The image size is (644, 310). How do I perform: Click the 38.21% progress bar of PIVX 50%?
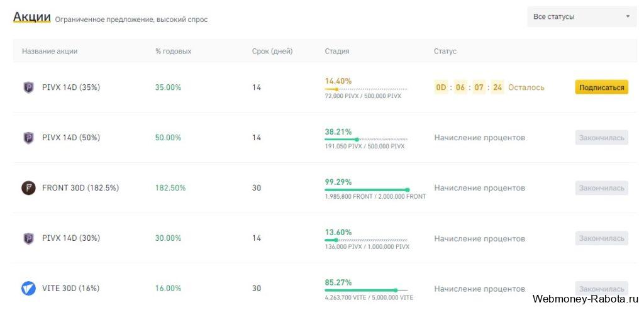(x=365, y=140)
